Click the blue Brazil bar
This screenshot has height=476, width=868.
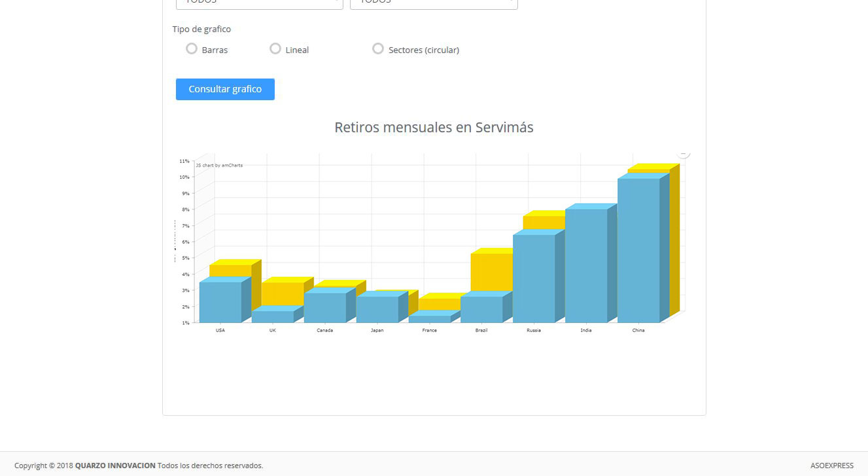[x=481, y=309]
